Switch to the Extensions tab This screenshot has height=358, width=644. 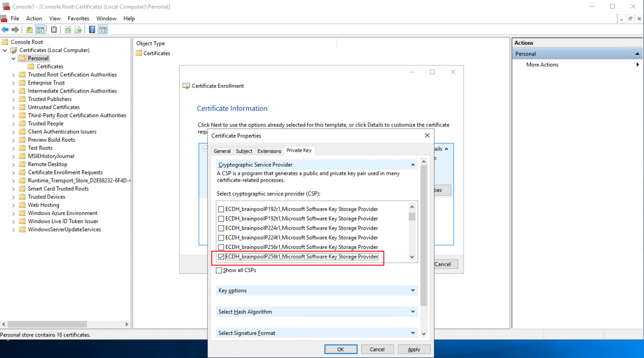click(269, 151)
